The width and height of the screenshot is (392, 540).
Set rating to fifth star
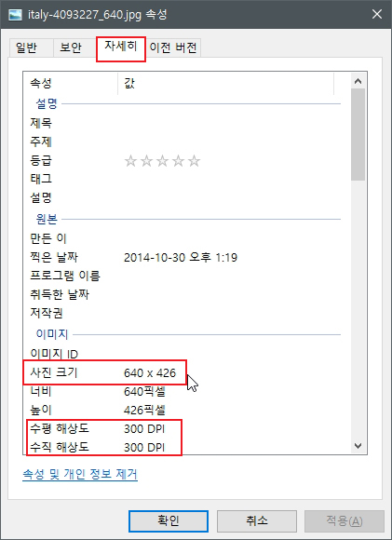point(194,160)
